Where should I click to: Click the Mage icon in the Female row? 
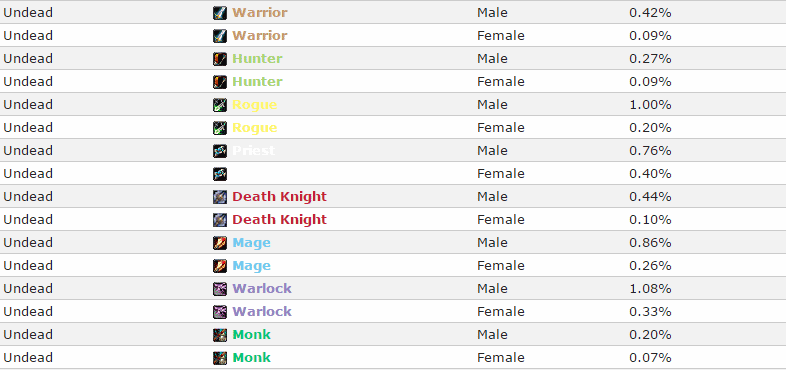pyautogui.click(x=220, y=266)
